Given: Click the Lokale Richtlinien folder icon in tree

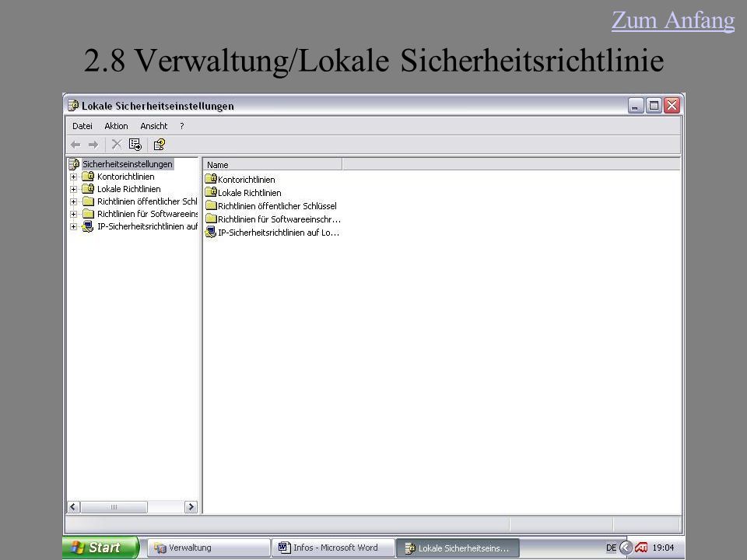Looking at the screenshot, I should 88,189.
